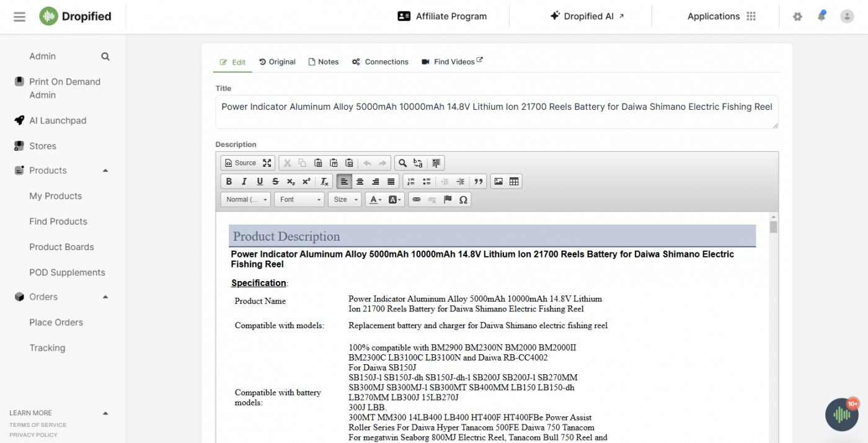Toggle block quote formatting
The height and width of the screenshot is (443, 868).
(x=478, y=181)
